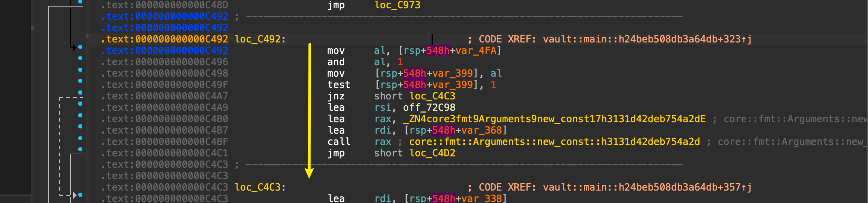The height and width of the screenshot is (203, 868).
Task: Follow the loc_C4D2 operand in jmp instruction
Action: click(x=432, y=153)
